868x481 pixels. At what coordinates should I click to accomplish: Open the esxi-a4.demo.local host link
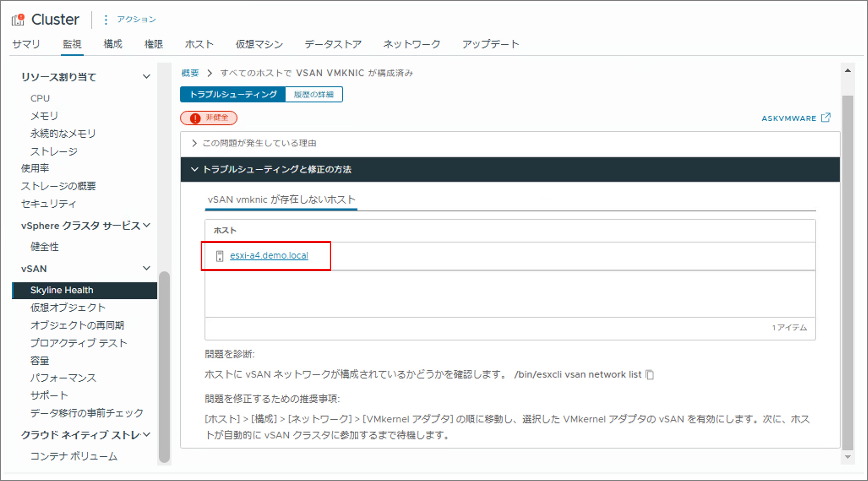269,256
